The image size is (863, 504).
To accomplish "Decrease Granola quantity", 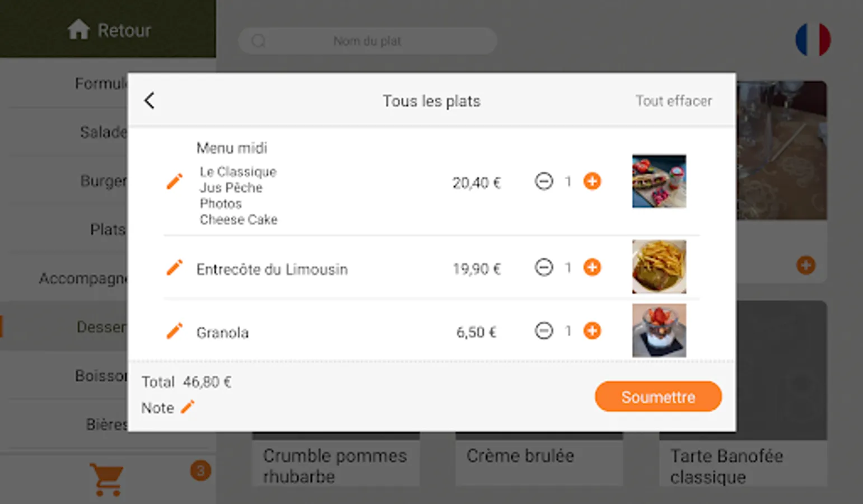I will pyautogui.click(x=543, y=331).
